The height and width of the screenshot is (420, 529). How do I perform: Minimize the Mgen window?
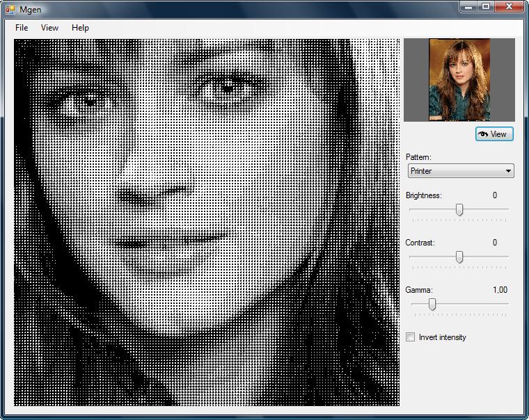pos(468,6)
